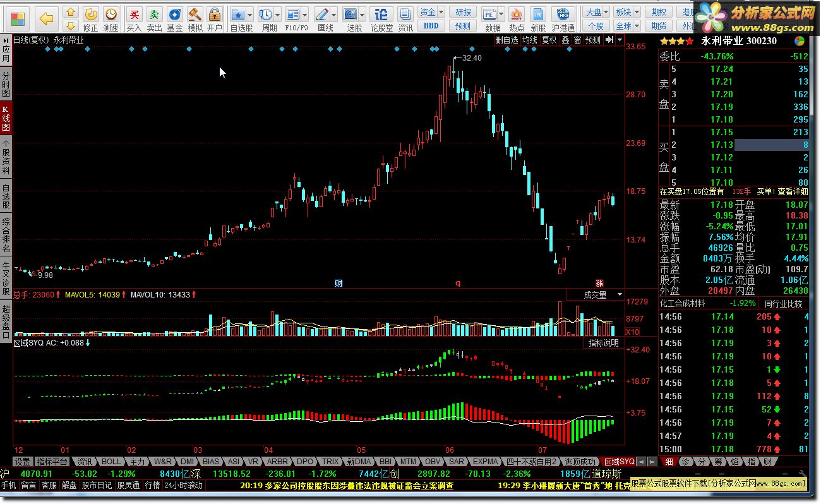Click the 个股 individual stocks button
The width and height of the screenshot is (821, 504).
point(596,26)
